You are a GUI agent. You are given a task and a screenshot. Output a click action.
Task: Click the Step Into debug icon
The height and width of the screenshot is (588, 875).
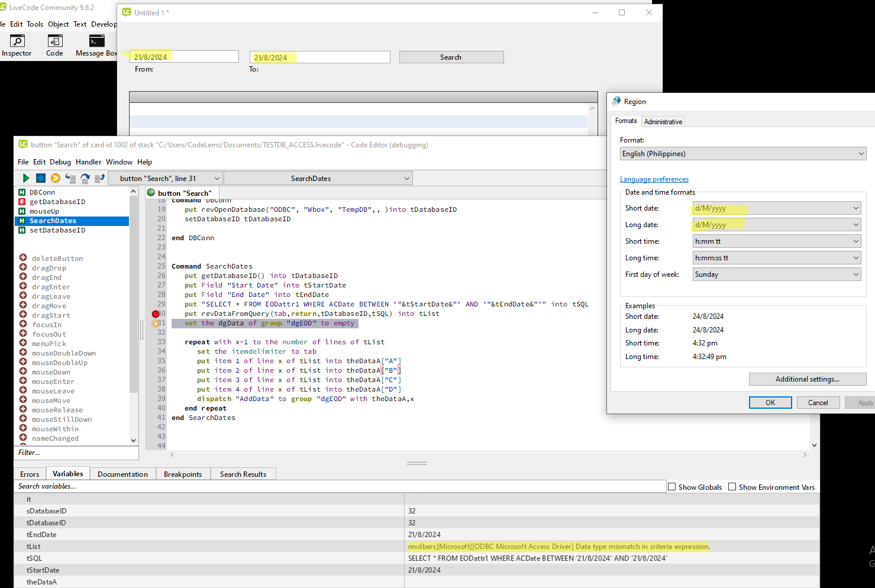[70, 178]
